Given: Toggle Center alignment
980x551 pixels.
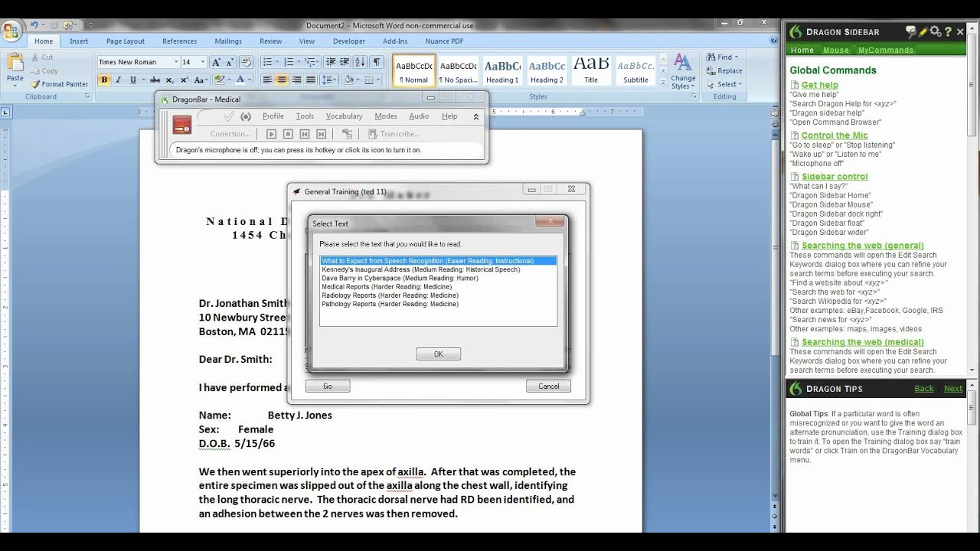Looking at the screenshot, I should pyautogui.click(x=282, y=80).
